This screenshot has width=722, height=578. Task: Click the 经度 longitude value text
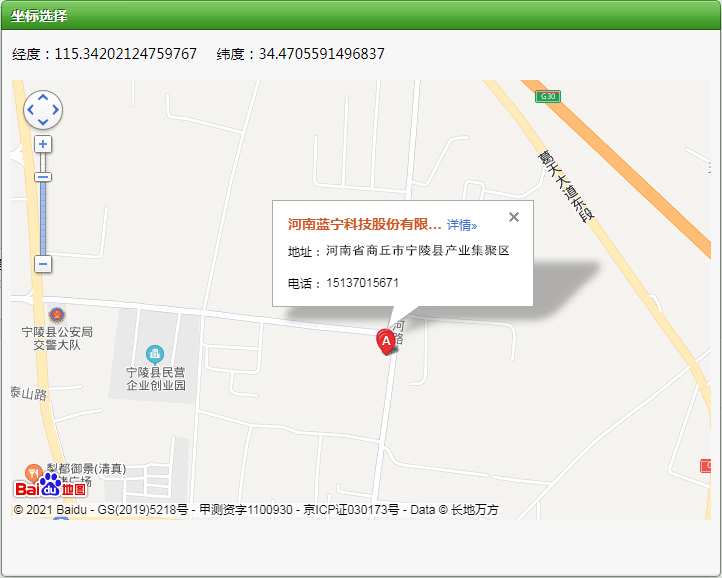125,54
